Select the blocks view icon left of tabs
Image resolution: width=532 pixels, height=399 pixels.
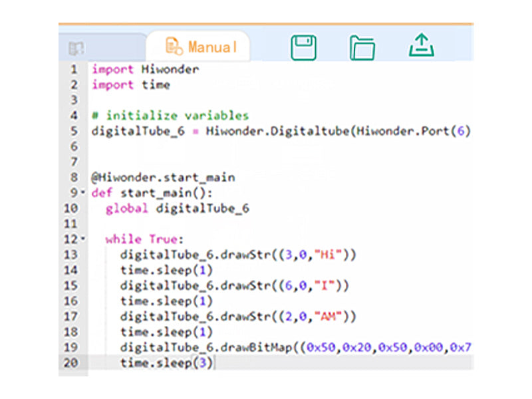[76, 47]
